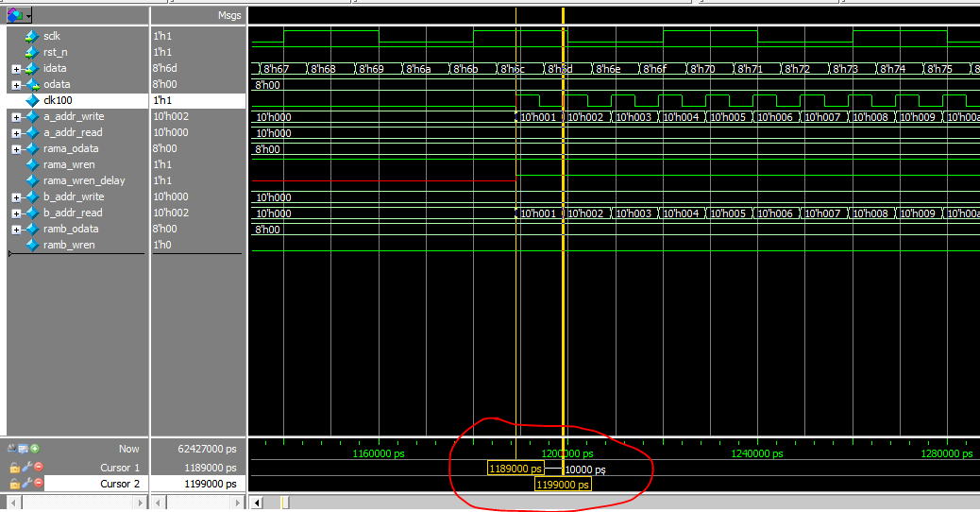Select the rama_wren_delay signal
The width and height of the screenshot is (980, 512).
coord(84,180)
